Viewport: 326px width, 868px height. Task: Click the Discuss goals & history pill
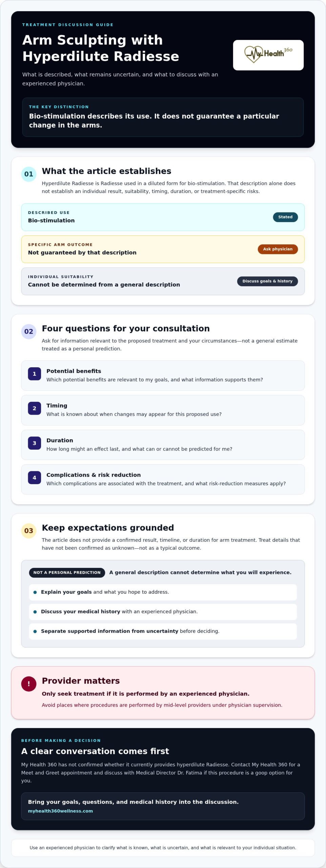click(x=267, y=281)
